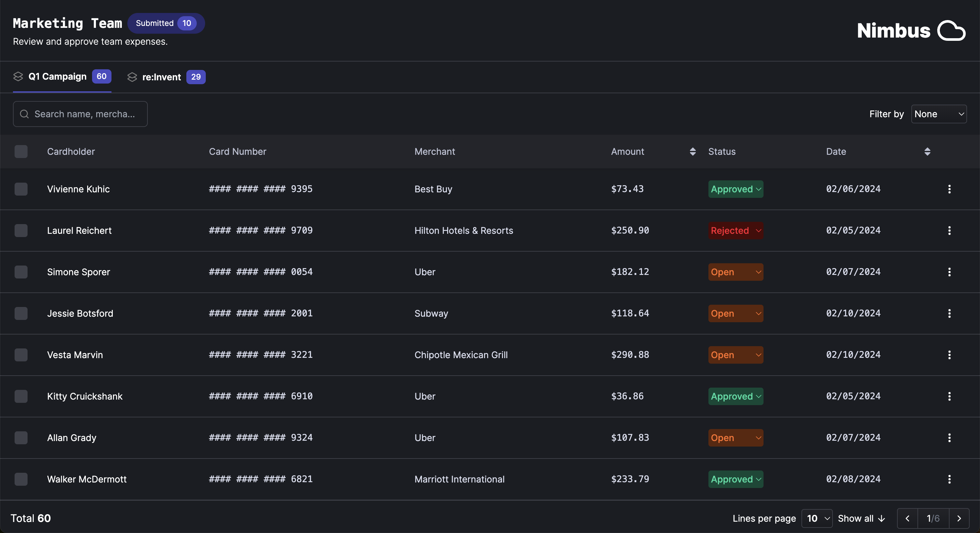Click the Total 60 label
Screen dimensions: 980x533
pos(30,518)
